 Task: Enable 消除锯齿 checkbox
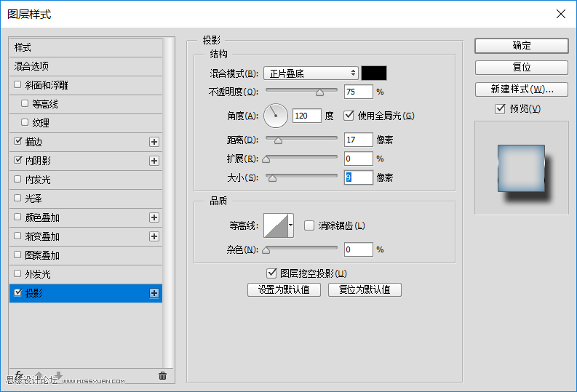point(309,225)
